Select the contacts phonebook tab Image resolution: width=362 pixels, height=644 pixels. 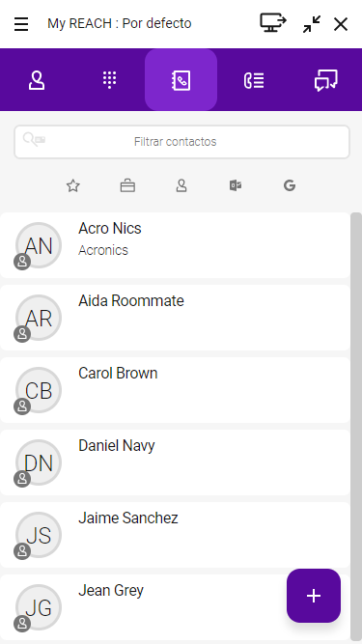point(181,80)
